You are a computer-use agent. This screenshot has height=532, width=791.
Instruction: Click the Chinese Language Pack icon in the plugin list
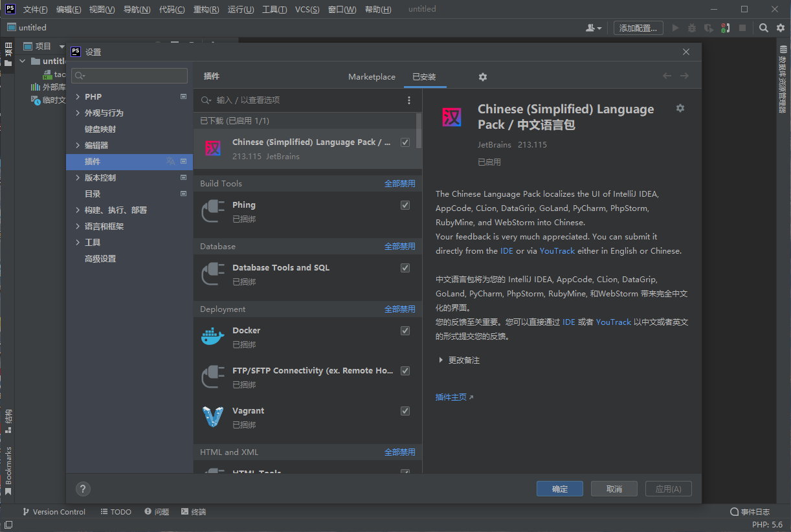point(213,149)
